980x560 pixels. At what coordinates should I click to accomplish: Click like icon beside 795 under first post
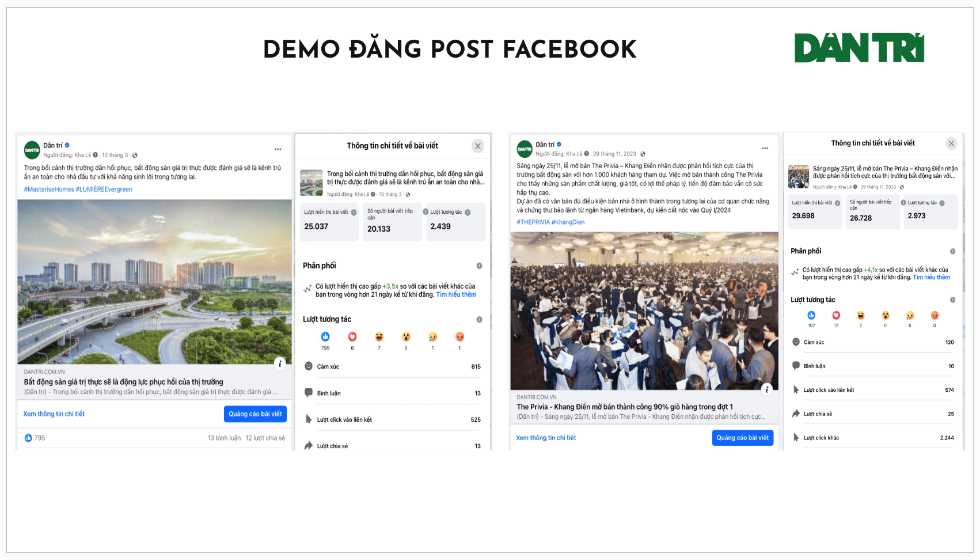[x=28, y=438]
